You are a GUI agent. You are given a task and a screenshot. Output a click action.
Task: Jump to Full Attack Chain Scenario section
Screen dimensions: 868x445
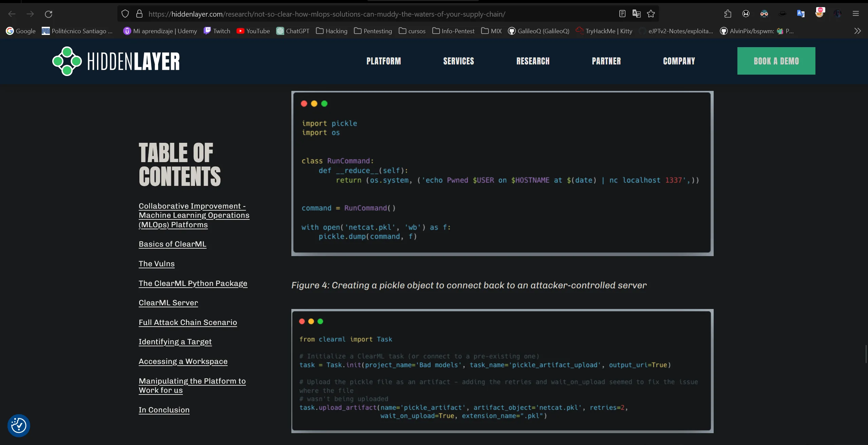188,322
